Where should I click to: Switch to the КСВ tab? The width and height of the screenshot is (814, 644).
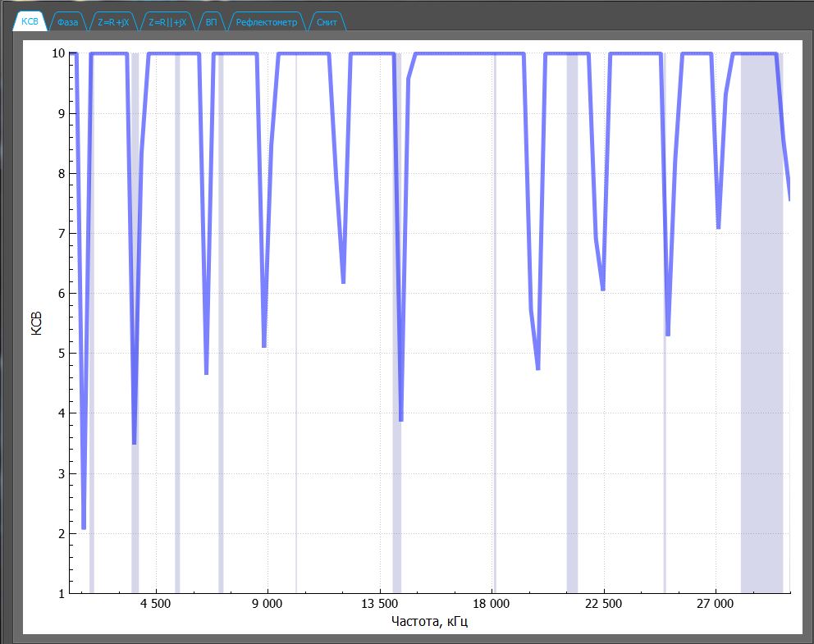(x=30, y=23)
